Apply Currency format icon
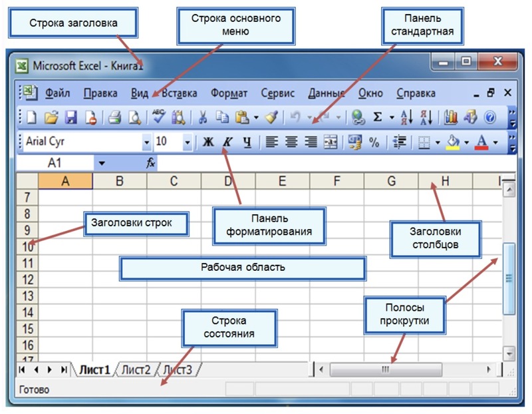This screenshot has height=414, width=532. tap(354, 142)
